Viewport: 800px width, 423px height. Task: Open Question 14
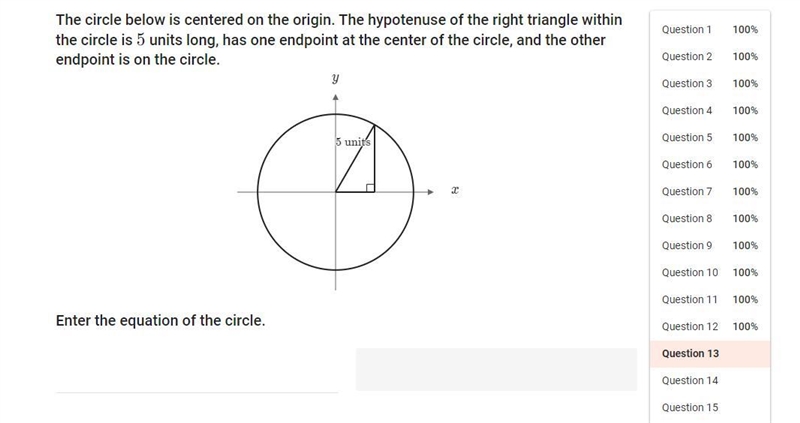[710, 381]
